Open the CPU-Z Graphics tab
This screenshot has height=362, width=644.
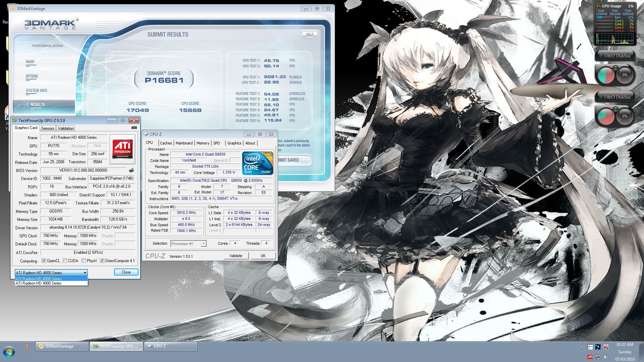click(234, 143)
